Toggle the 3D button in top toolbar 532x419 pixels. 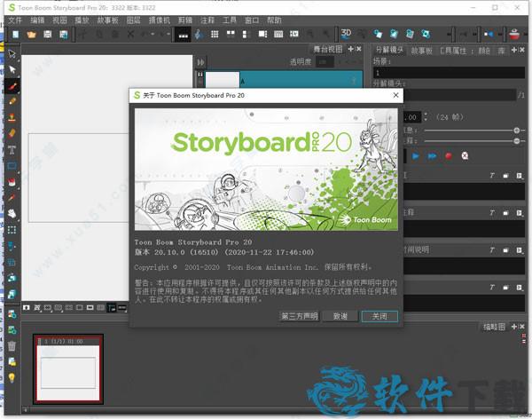[347, 35]
